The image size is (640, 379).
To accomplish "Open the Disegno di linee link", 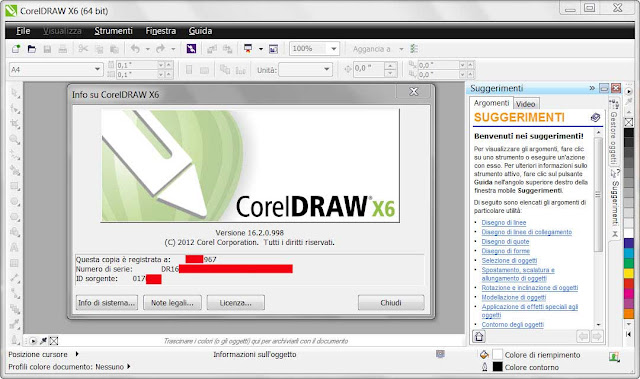I will (x=504, y=223).
